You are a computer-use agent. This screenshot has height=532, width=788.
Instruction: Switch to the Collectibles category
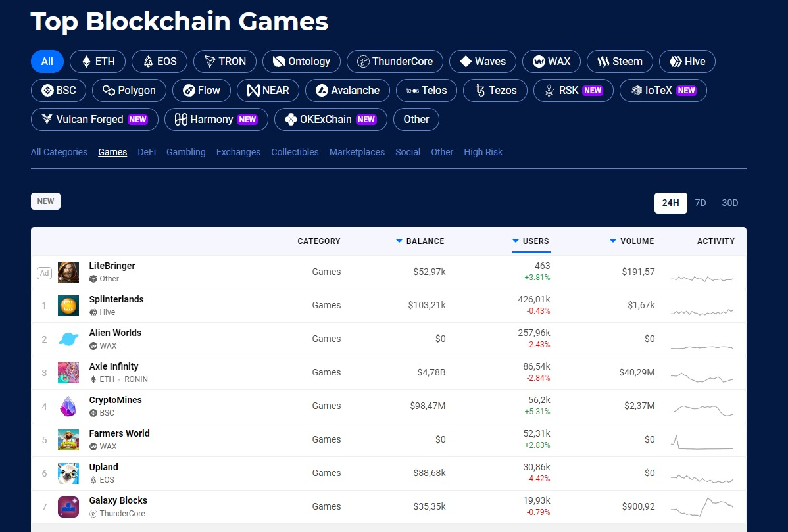pyautogui.click(x=295, y=152)
